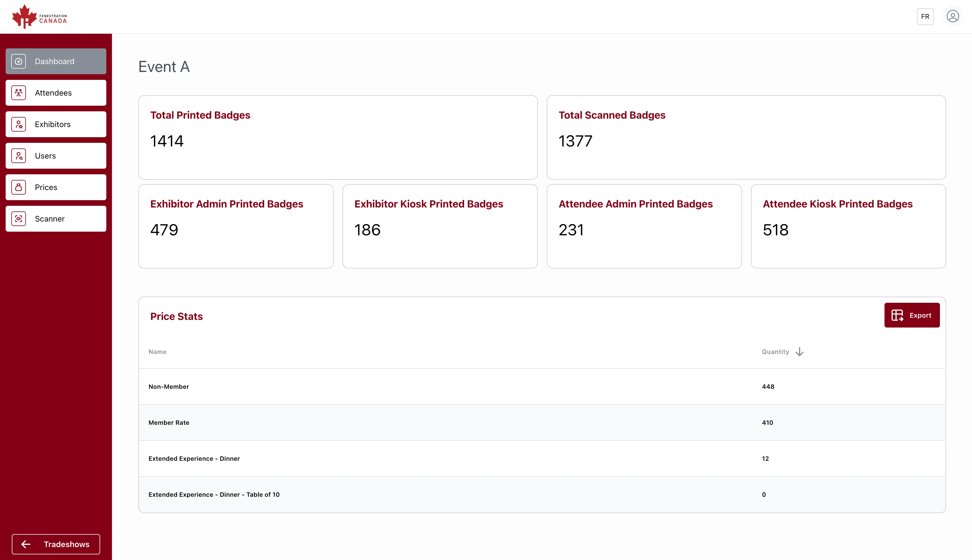972x560 pixels.
Task: Go to the Exhibitors section
Action: (x=56, y=124)
